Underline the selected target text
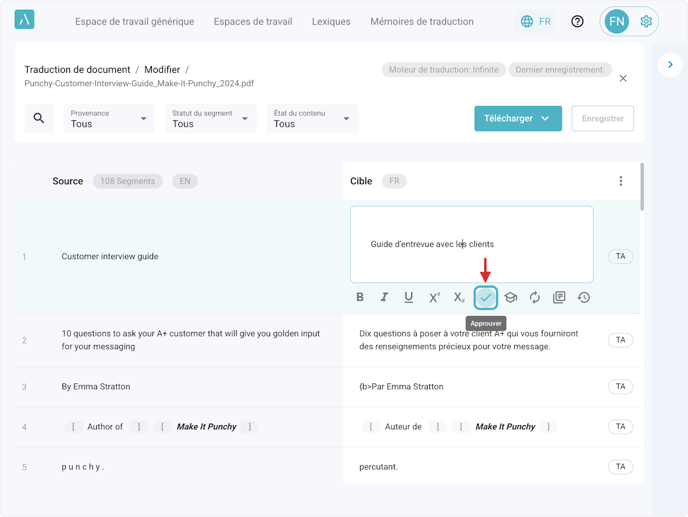Viewport: 688px width, 517px height. click(408, 297)
